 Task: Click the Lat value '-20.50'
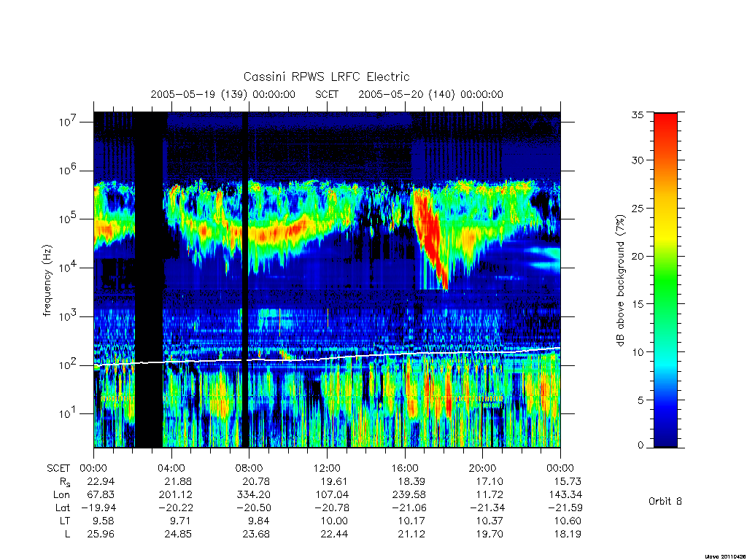pyautogui.click(x=254, y=508)
